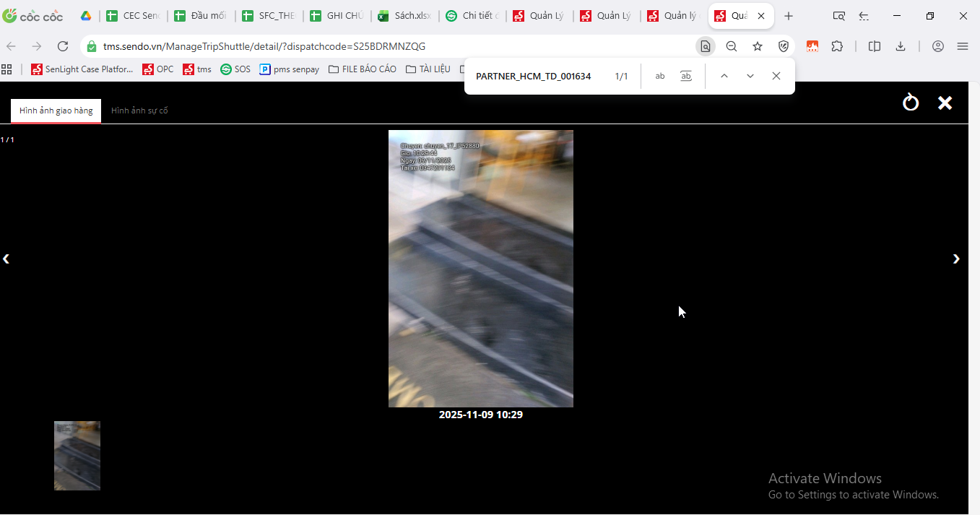Image resolution: width=980 pixels, height=515 pixels.
Task: Click the find-in-page icon in address bar
Action: click(706, 46)
